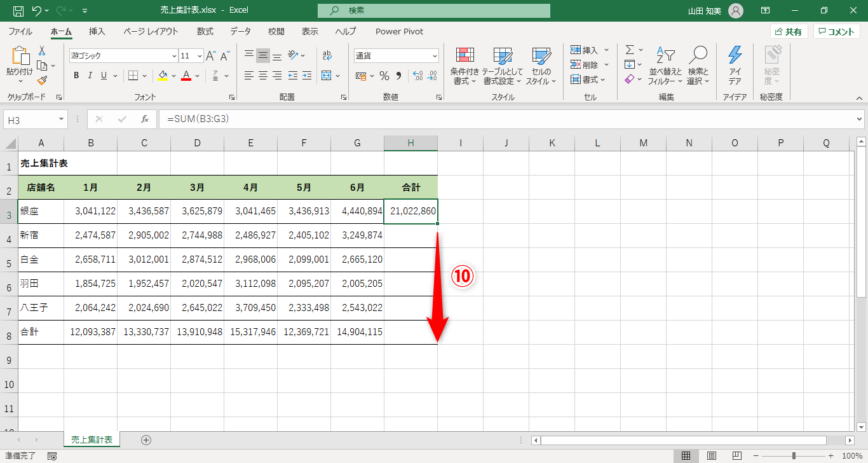Insert AutoSum with the sigma icon
The width and height of the screenshot is (868, 463).
tap(630, 50)
